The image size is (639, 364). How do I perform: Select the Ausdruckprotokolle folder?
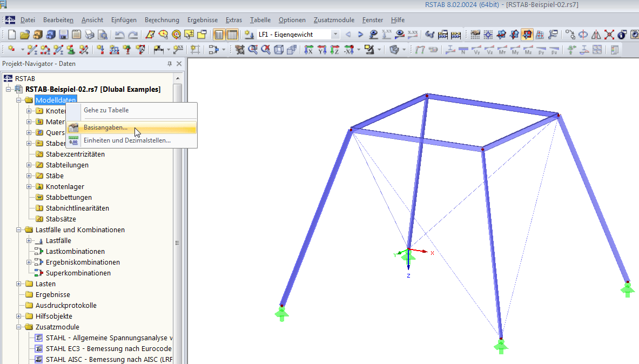(x=66, y=305)
